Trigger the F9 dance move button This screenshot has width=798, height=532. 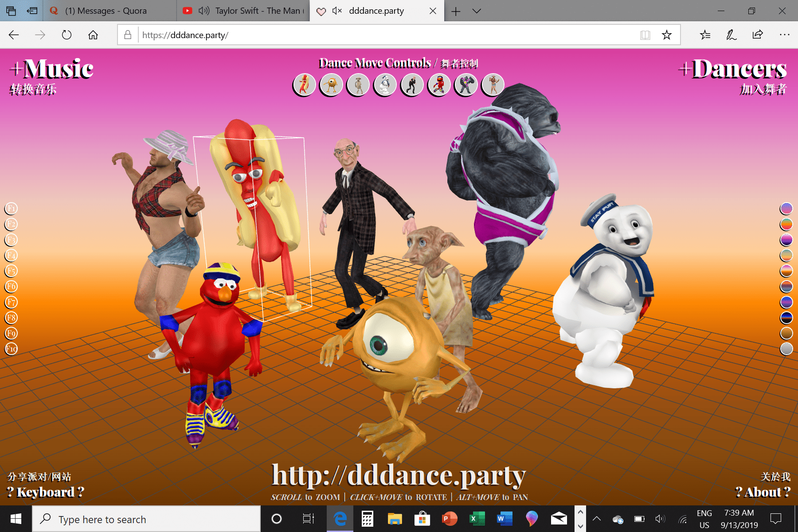click(11, 333)
